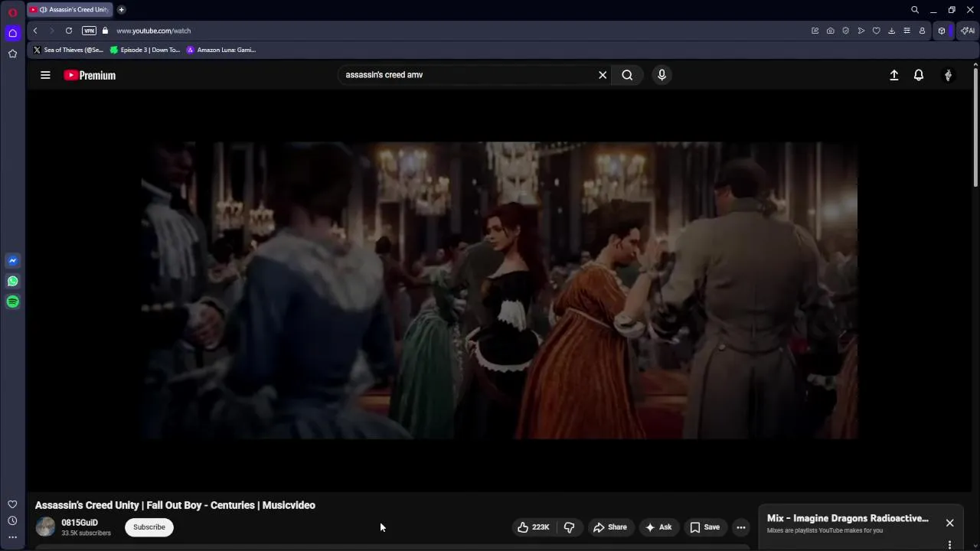
Task: Open the Sea of Thieves bookmark
Action: (68, 50)
